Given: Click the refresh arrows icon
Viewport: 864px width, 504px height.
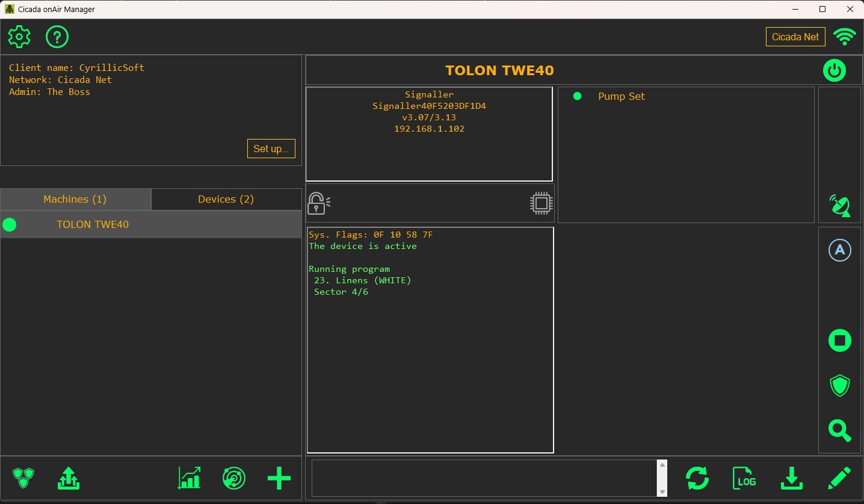Looking at the screenshot, I should [697, 479].
